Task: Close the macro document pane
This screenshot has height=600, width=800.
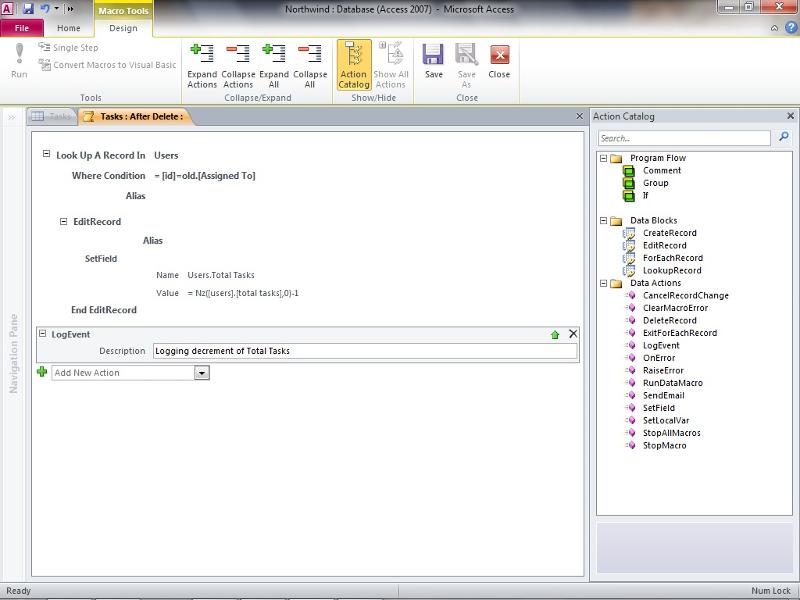Action: click(579, 116)
